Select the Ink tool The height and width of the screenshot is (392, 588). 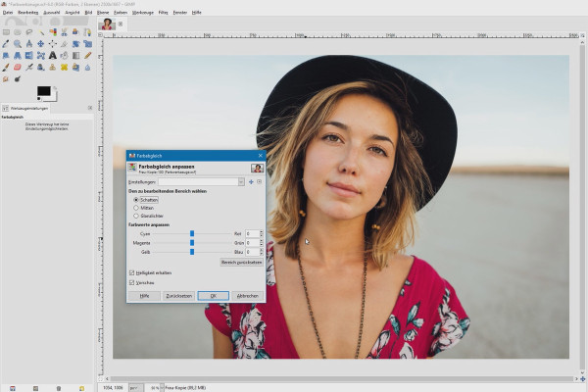click(x=41, y=68)
